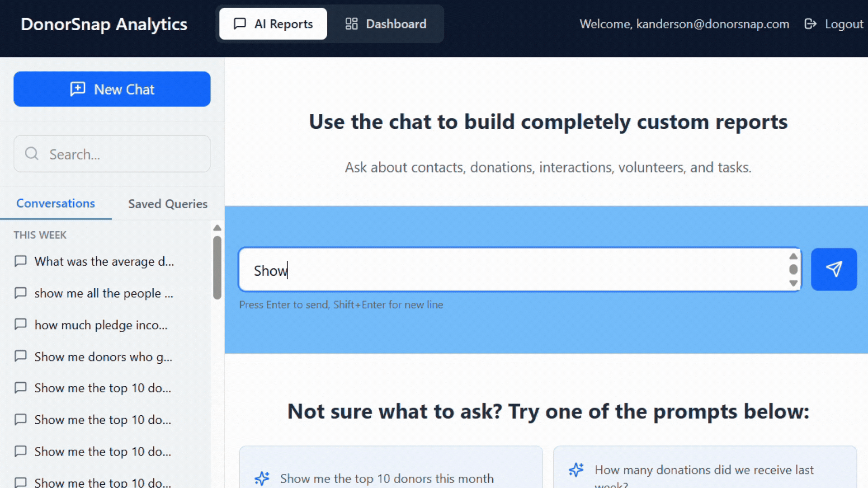Switch to the Dashboard tab
The width and height of the screenshot is (868, 488).
pos(386,24)
